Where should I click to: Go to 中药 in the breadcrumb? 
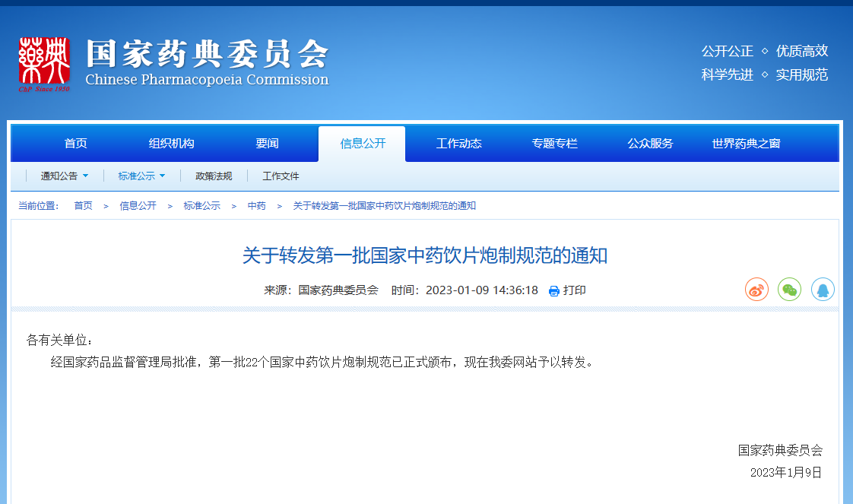point(257,205)
